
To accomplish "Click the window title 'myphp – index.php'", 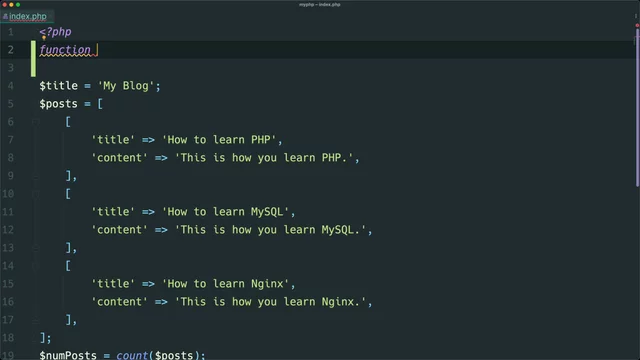I will 320,4.
